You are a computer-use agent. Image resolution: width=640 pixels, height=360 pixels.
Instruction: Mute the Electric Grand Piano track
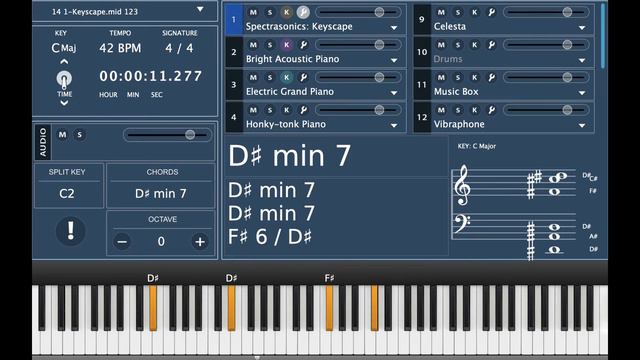pyautogui.click(x=253, y=78)
